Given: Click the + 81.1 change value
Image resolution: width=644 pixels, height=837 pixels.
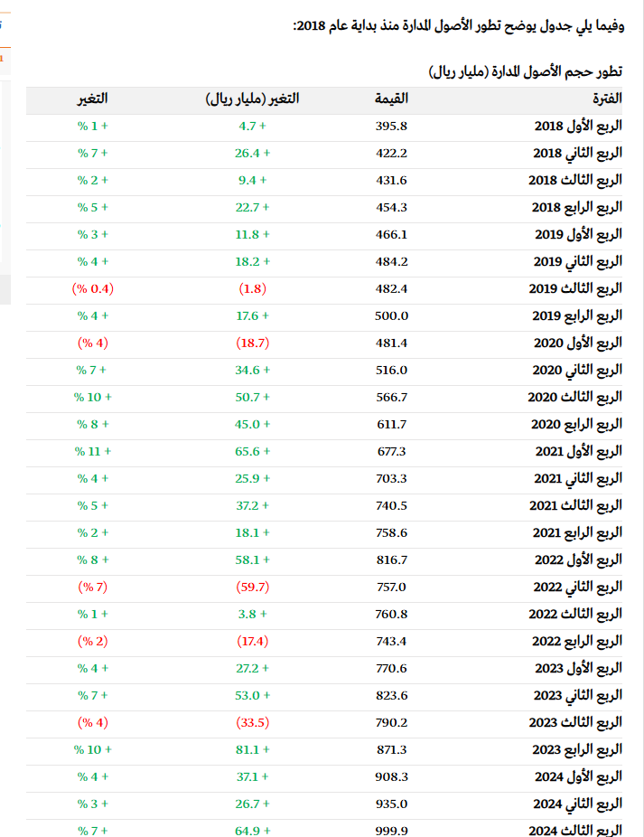Looking at the screenshot, I should 253,749.
